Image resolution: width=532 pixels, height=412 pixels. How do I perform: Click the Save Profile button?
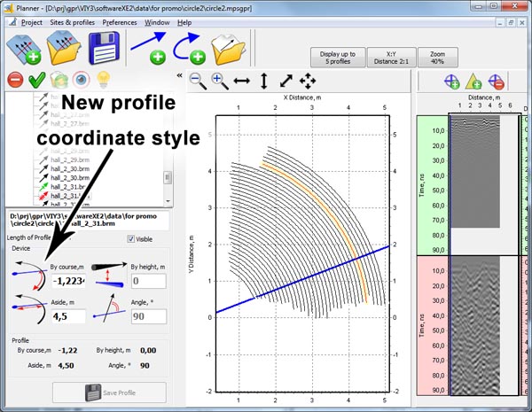point(109,393)
